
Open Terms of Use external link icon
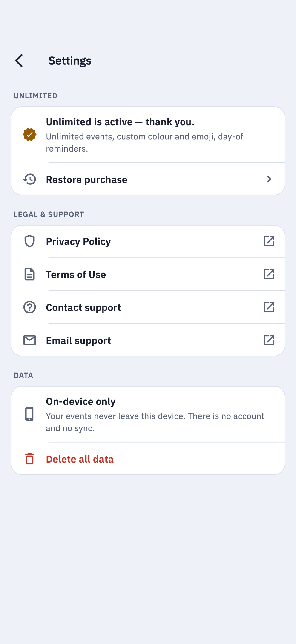(x=269, y=274)
